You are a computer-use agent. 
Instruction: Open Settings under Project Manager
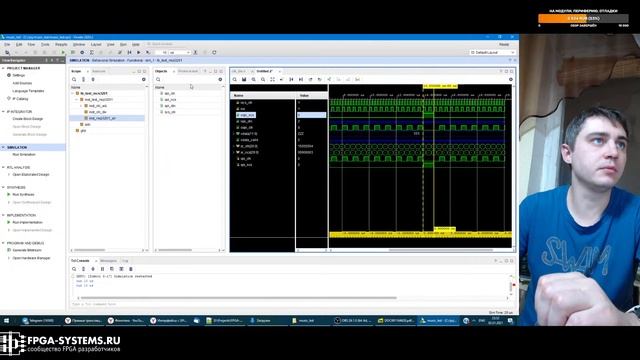coord(19,75)
